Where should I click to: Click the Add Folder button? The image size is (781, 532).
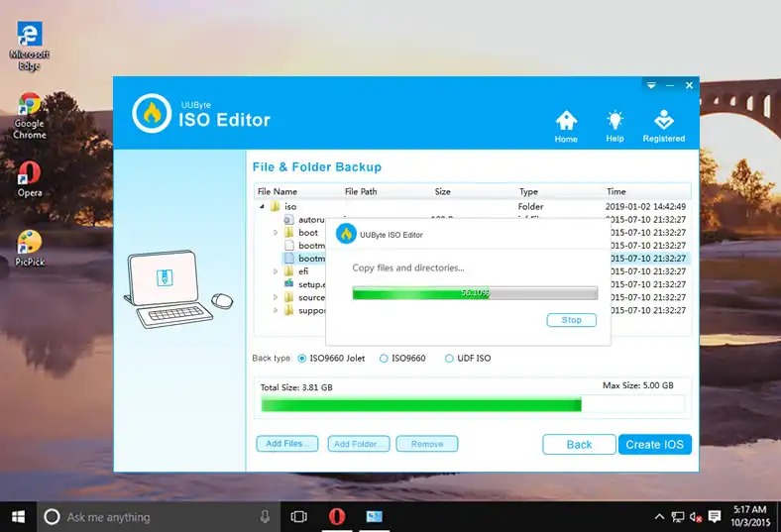359,444
